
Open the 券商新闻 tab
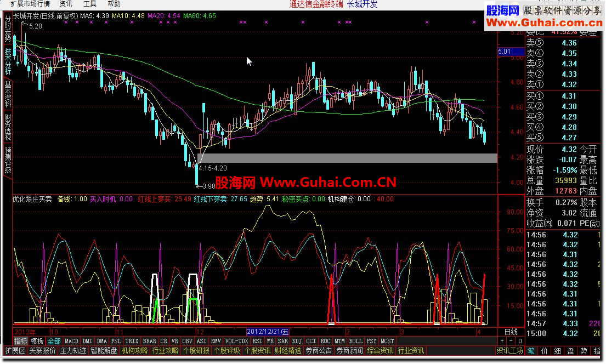click(349, 351)
